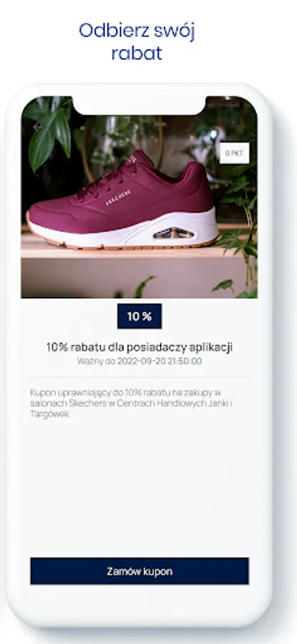Screen dimensions: 297x644
Task: Tap the coupon description paragraph
Action: [x=132, y=403]
